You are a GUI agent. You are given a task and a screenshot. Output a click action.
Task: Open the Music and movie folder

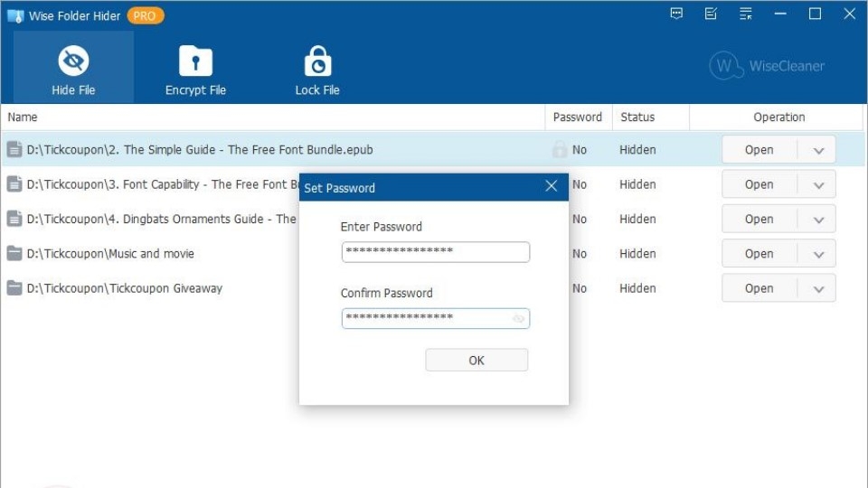point(759,254)
